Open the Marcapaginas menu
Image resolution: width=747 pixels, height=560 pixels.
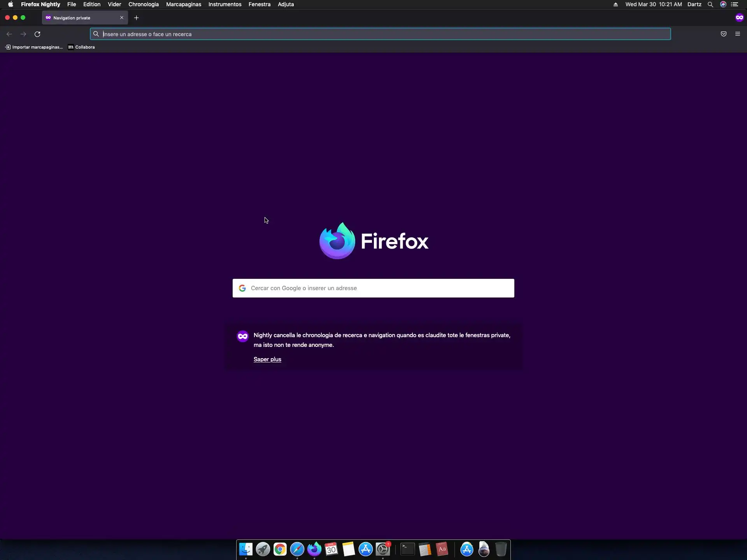pyautogui.click(x=183, y=4)
